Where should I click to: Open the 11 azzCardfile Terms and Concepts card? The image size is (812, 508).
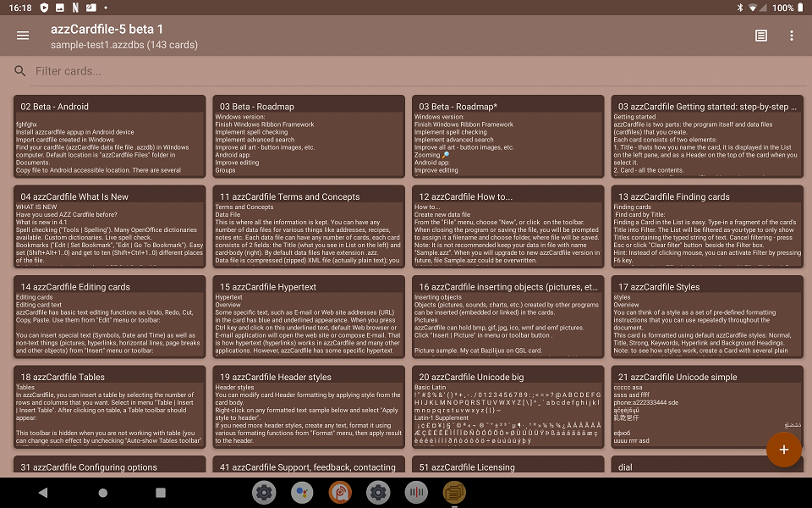pos(309,227)
